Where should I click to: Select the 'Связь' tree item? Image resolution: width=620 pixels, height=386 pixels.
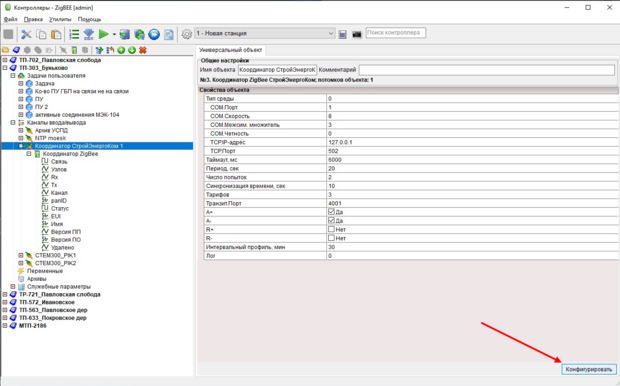click(59, 162)
